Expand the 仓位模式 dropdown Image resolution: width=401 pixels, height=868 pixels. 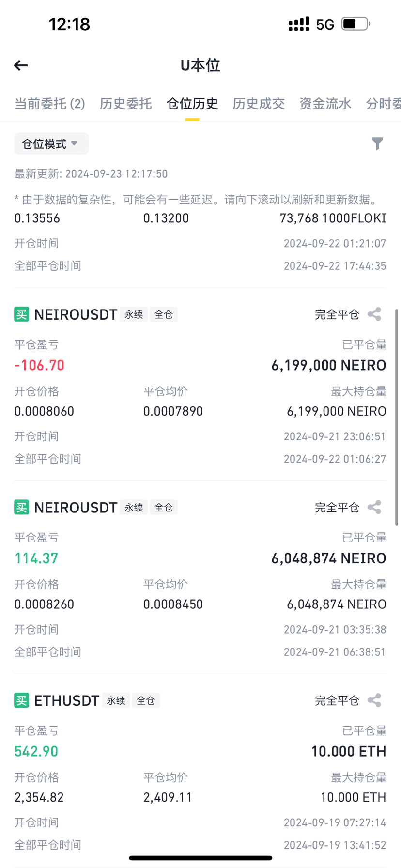(x=51, y=143)
